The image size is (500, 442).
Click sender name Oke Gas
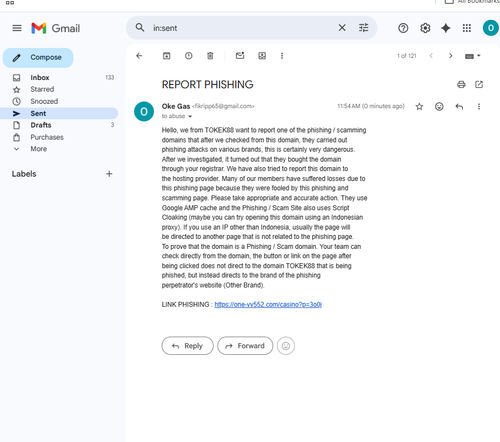tap(176, 106)
